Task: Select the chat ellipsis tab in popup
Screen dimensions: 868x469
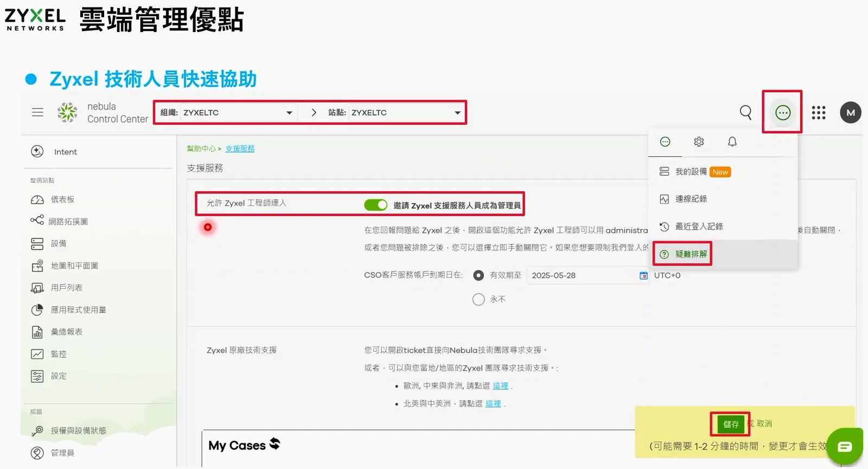Action: (x=665, y=142)
